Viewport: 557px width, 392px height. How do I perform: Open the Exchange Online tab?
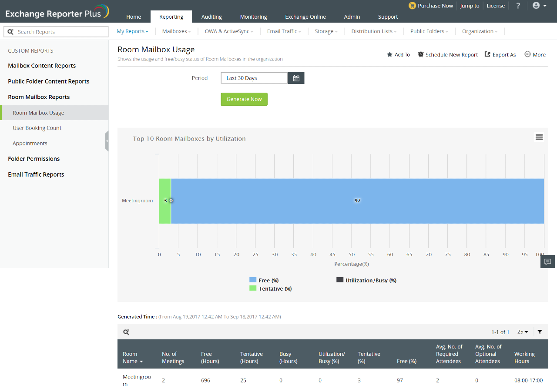click(x=305, y=17)
